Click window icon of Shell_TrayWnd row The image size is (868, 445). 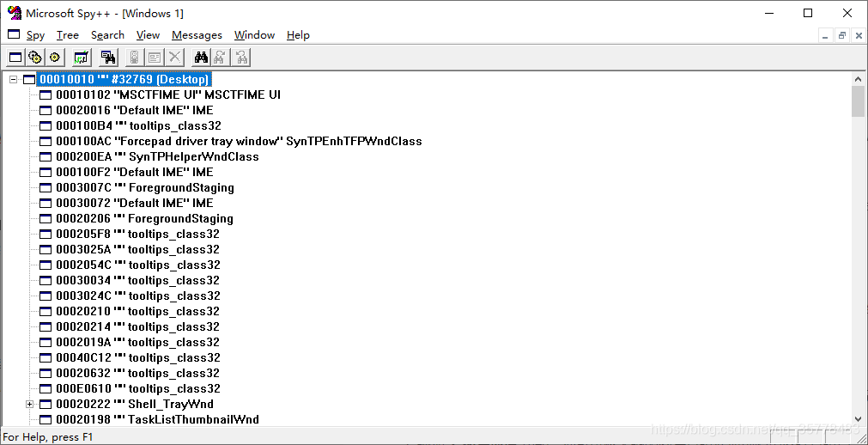pos(46,405)
